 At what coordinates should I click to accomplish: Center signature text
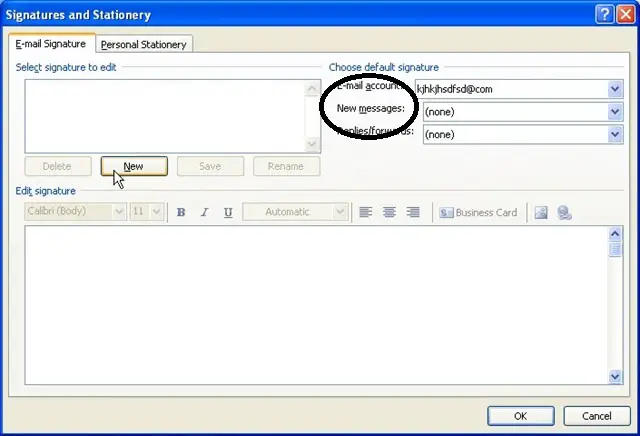click(x=389, y=212)
